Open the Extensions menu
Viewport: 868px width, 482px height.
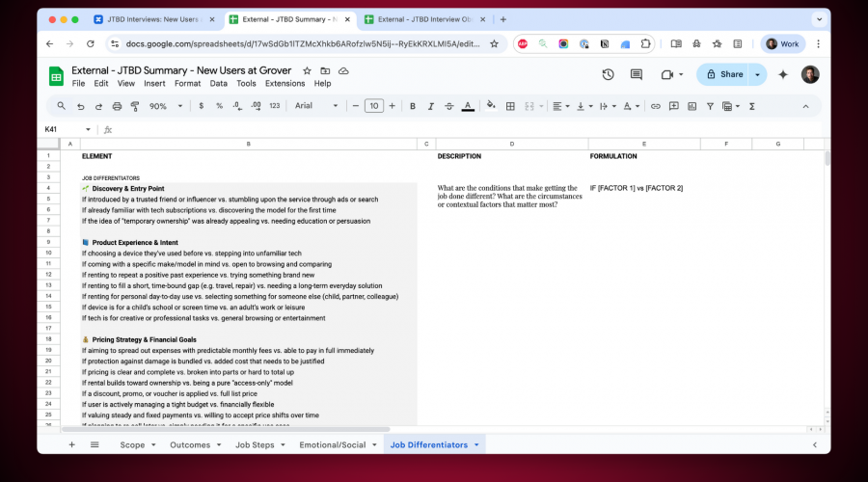point(285,84)
